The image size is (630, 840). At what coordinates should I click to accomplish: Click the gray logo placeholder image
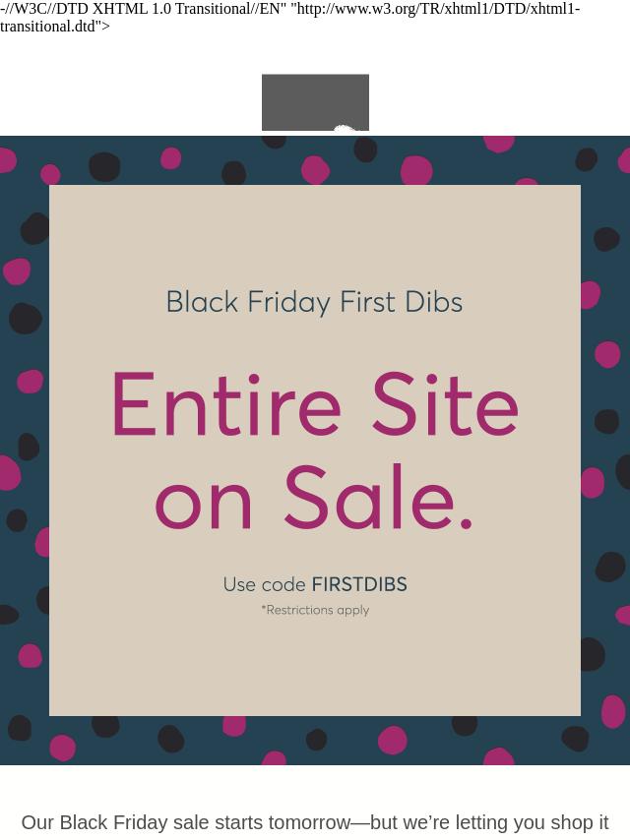coord(315,101)
